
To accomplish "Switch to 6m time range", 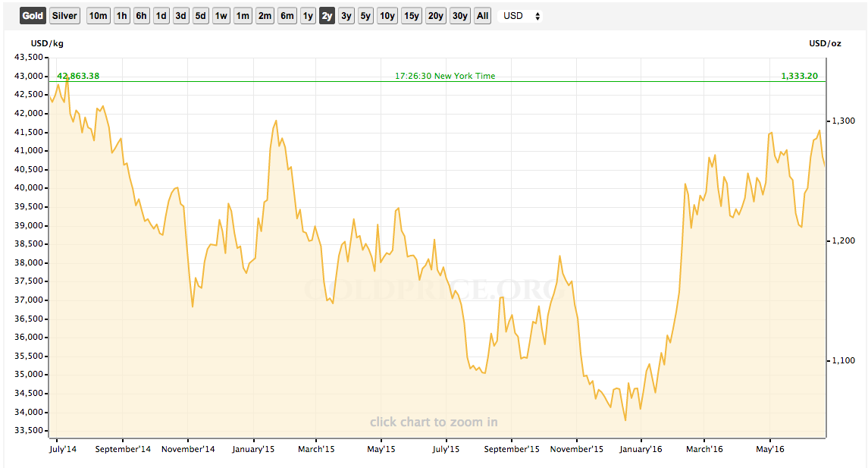I will 287,15.
